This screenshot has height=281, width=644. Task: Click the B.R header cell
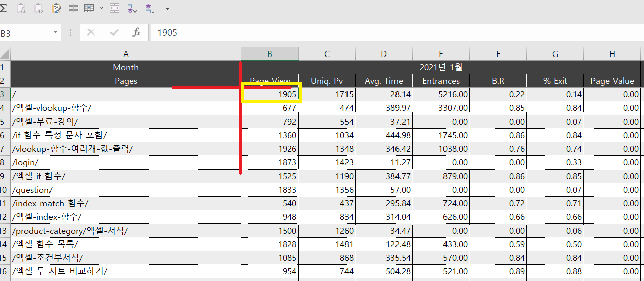point(498,81)
